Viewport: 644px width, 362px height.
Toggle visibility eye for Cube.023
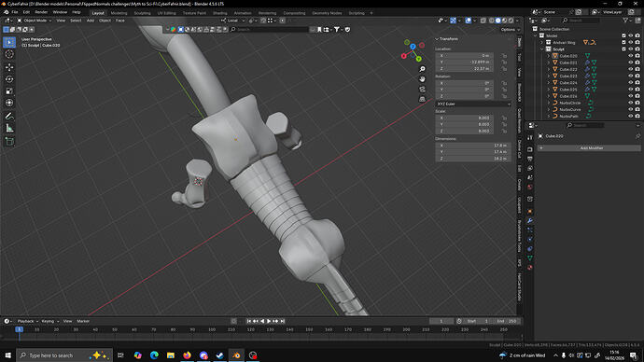(x=630, y=76)
